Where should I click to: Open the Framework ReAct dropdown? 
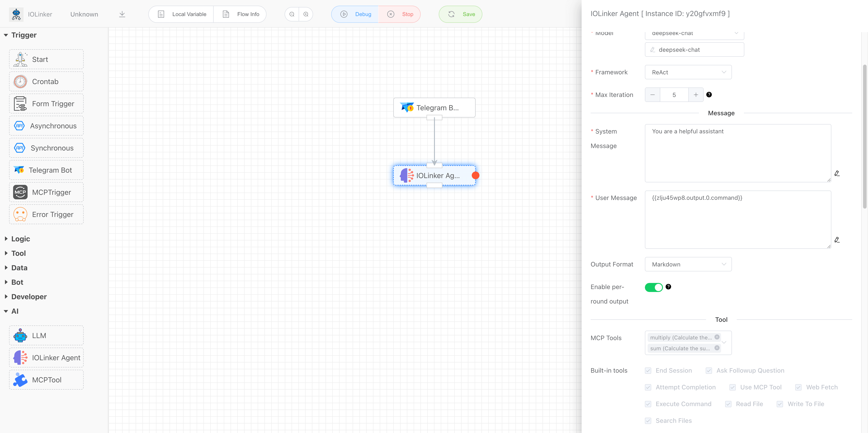coord(688,73)
